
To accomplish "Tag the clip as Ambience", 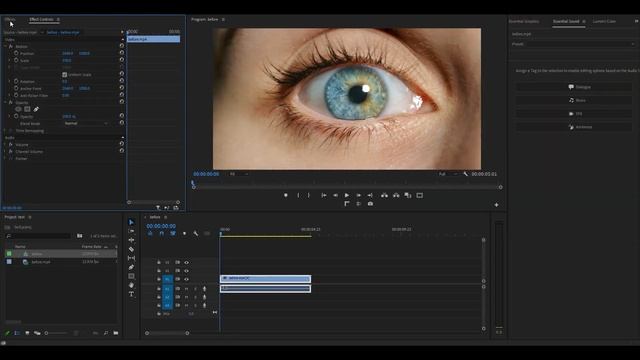I will point(573,127).
